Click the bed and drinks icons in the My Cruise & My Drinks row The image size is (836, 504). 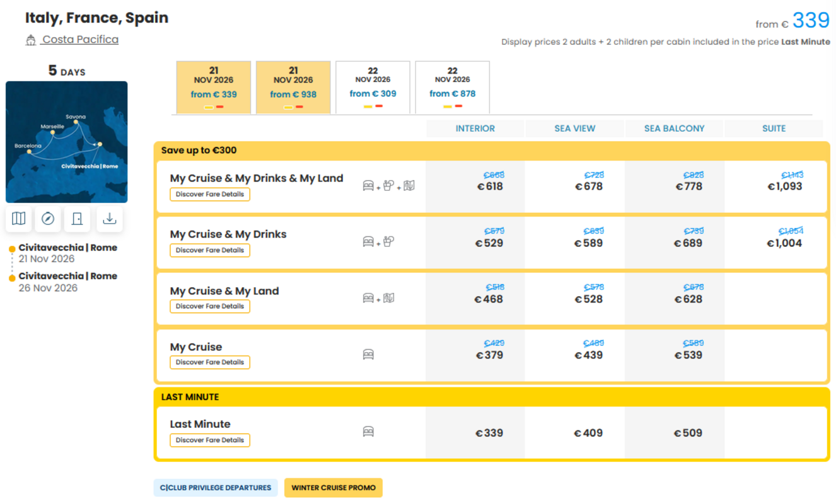(379, 241)
